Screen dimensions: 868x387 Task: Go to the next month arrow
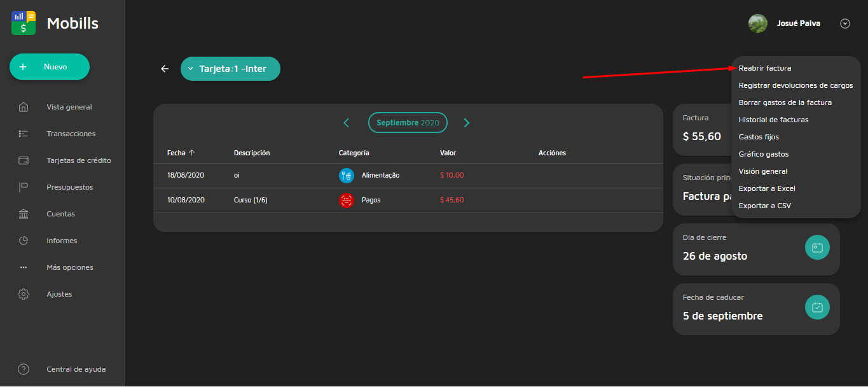tap(466, 123)
